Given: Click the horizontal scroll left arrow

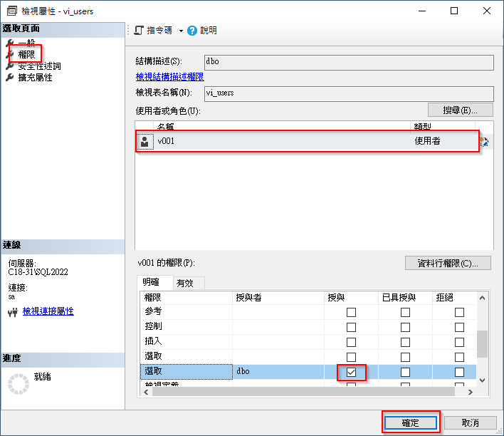Looking at the screenshot, I should click(146, 392).
